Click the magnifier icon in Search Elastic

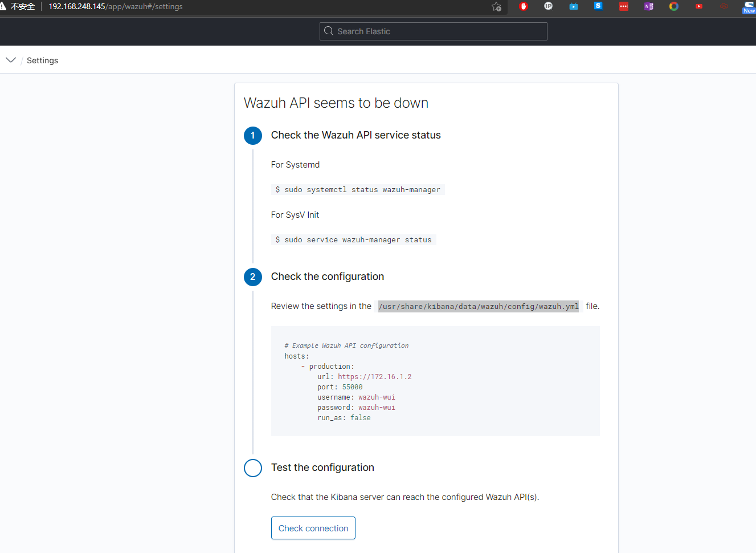coord(329,31)
